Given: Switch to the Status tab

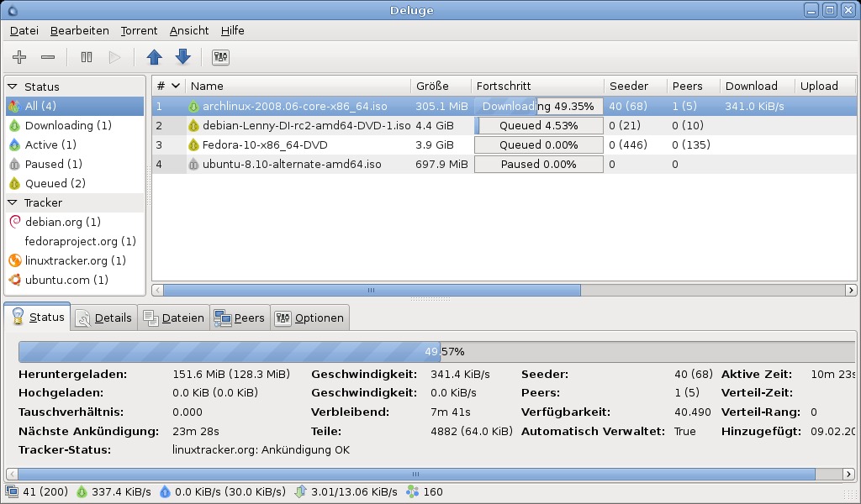Looking at the screenshot, I should point(38,317).
